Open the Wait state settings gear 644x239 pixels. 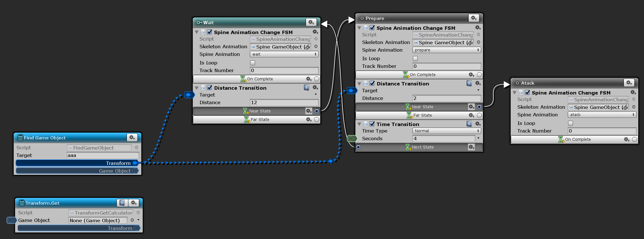click(x=311, y=22)
